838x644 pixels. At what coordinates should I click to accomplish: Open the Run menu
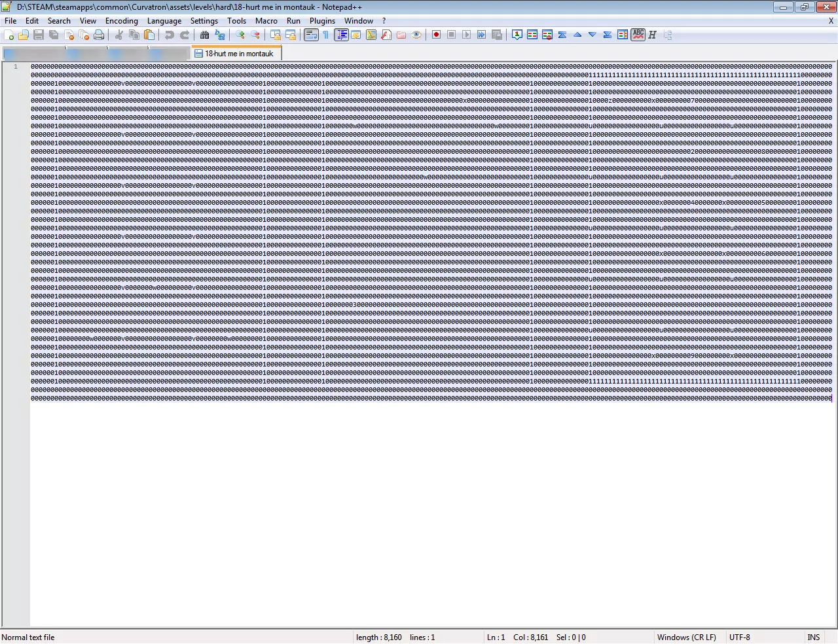(x=293, y=21)
